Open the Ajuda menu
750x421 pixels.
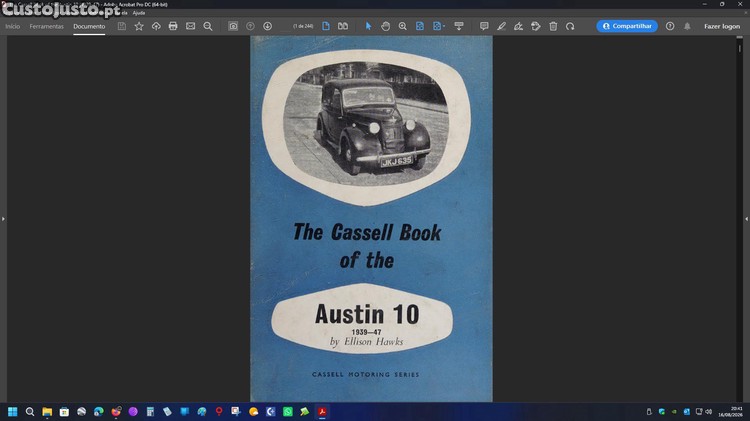coord(139,13)
